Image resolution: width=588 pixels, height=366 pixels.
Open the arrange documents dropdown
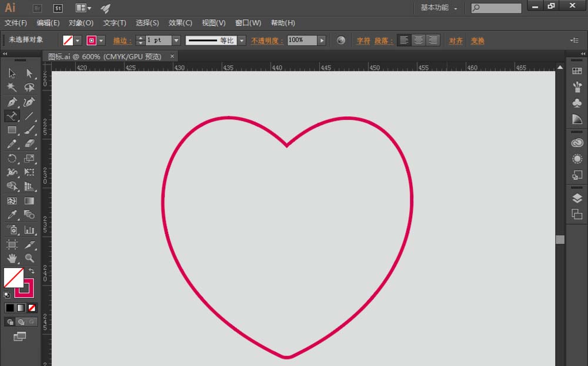click(x=83, y=8)
